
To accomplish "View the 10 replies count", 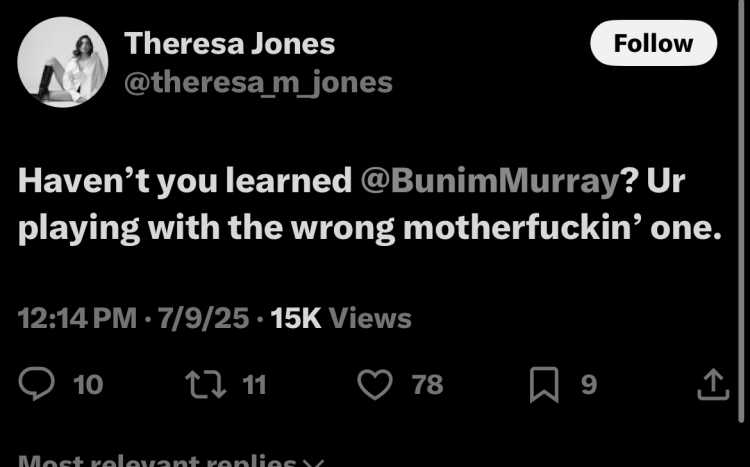I will pos(88,384).
